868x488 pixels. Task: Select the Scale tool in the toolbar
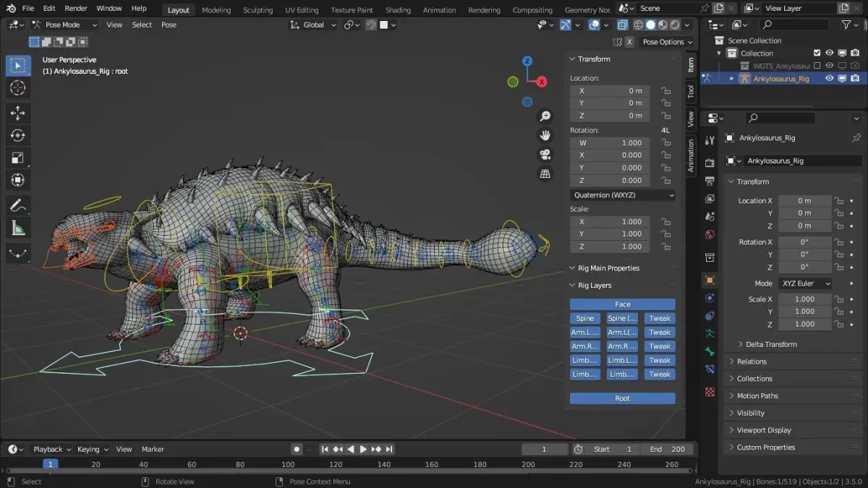tap(18, 158)
